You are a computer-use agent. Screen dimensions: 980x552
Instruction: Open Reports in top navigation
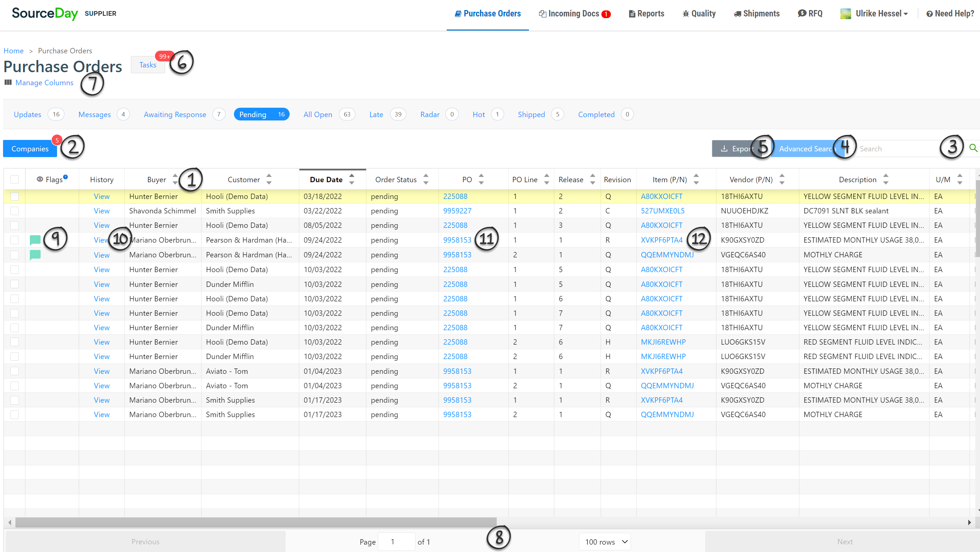[646, 14]
